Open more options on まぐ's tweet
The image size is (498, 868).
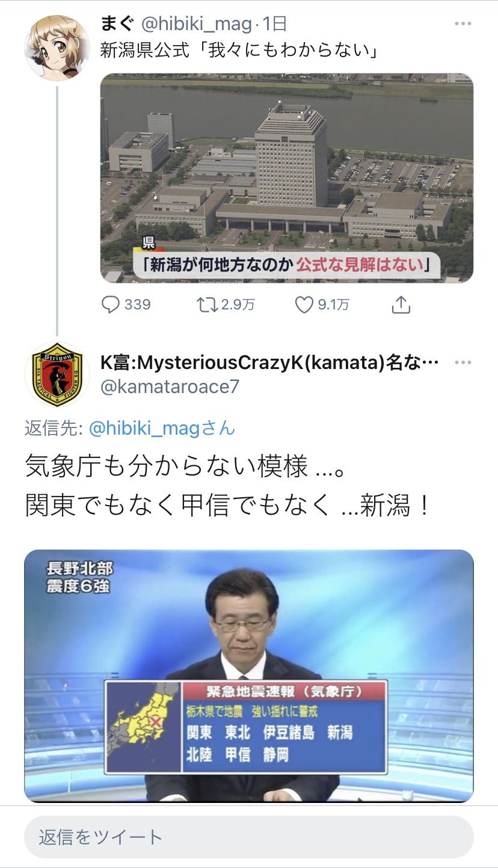tap(463, 24)
